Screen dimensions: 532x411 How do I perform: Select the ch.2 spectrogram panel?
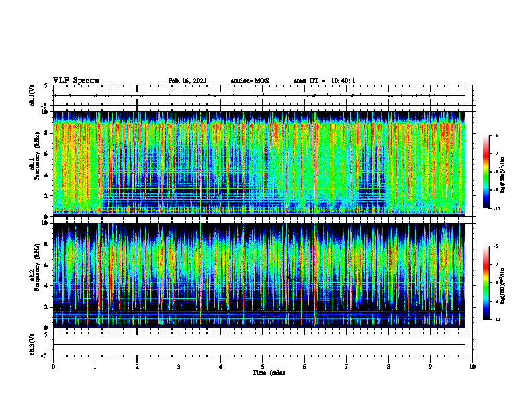[259, 275]
